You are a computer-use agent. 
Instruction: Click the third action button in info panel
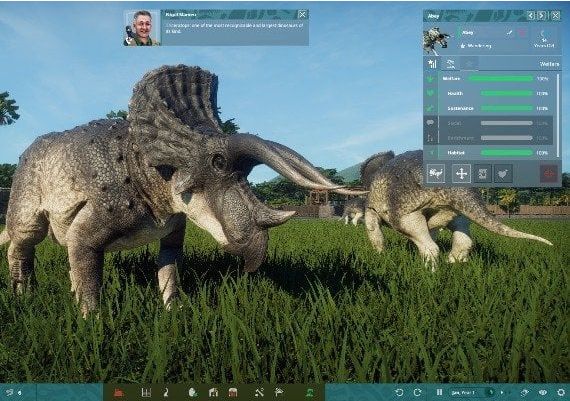482,173
